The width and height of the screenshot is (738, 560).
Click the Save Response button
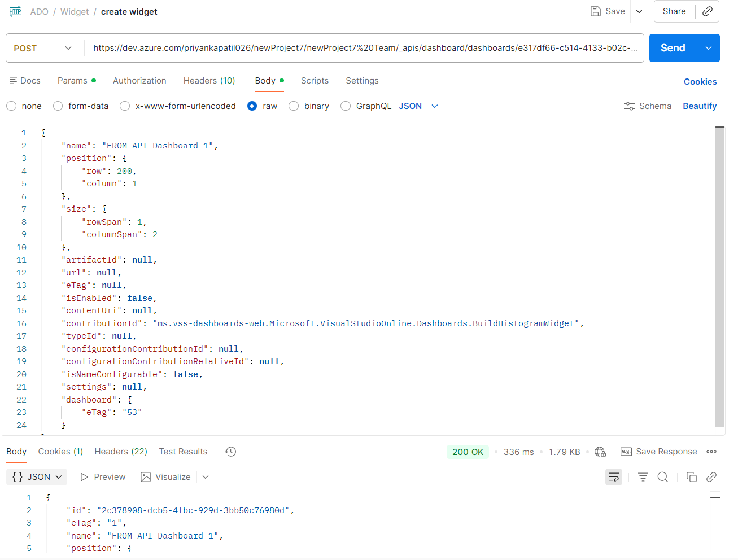[x=658, y=452]
